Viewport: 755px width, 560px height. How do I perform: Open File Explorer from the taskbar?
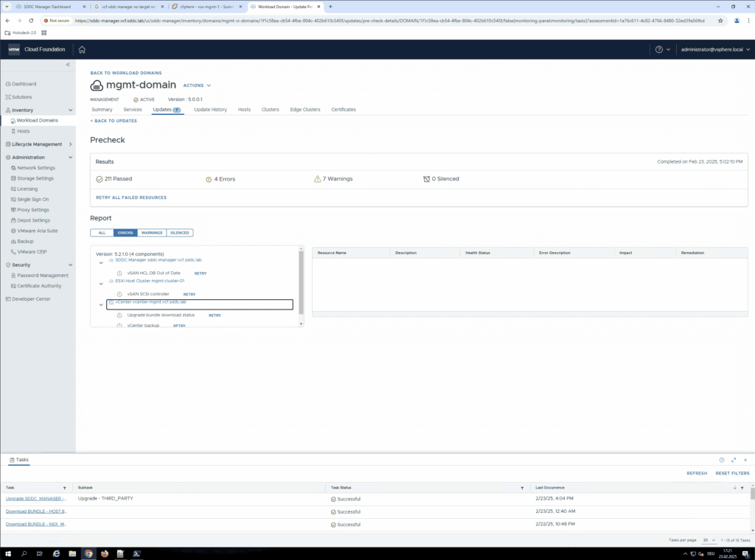(x=72, y=554)
